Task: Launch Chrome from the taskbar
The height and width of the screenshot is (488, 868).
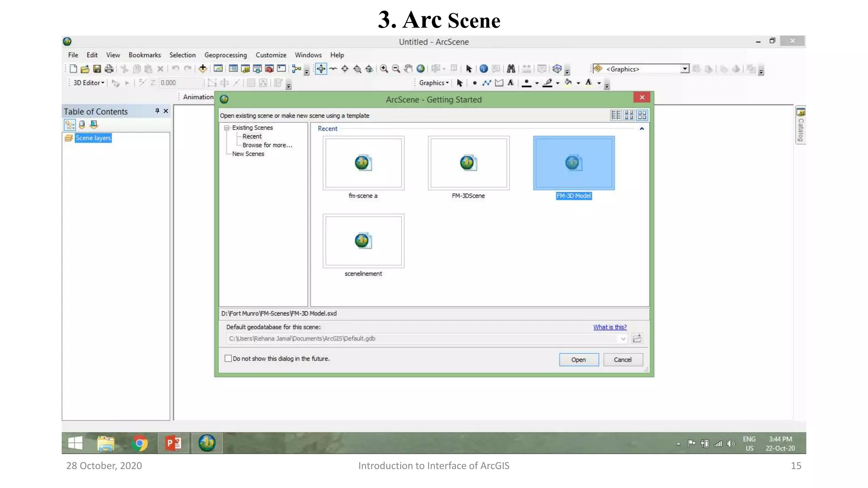Action: (x=139, y=443)
